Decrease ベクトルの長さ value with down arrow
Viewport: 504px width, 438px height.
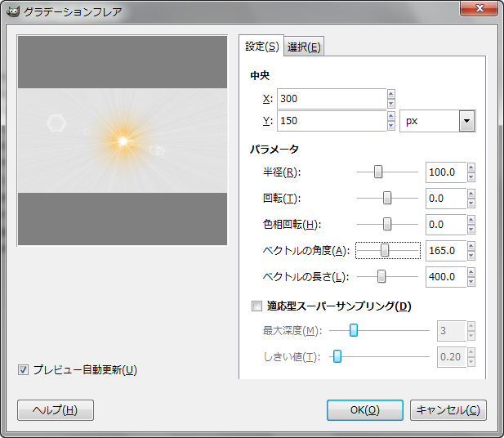coord(471,281)
